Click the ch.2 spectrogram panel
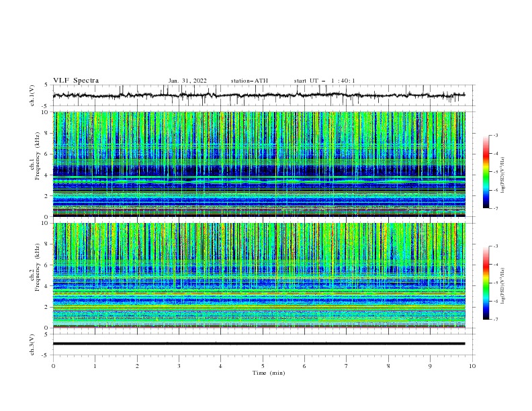532x411 pixels. click(x=259, y=275)
